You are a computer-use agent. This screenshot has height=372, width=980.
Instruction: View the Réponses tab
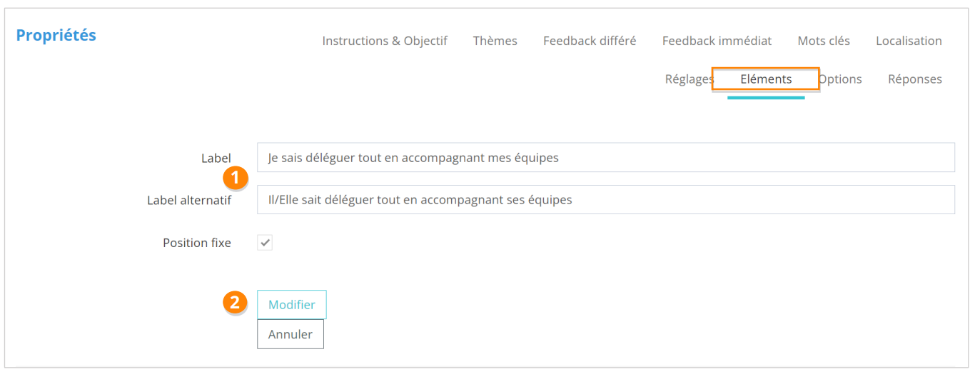tap(914, 79)
